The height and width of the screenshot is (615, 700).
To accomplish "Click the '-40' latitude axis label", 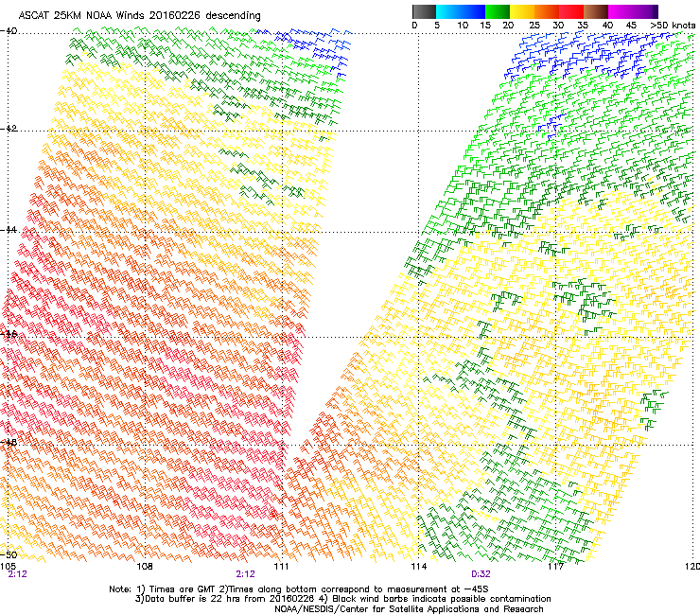I will [x=9, y=31].
